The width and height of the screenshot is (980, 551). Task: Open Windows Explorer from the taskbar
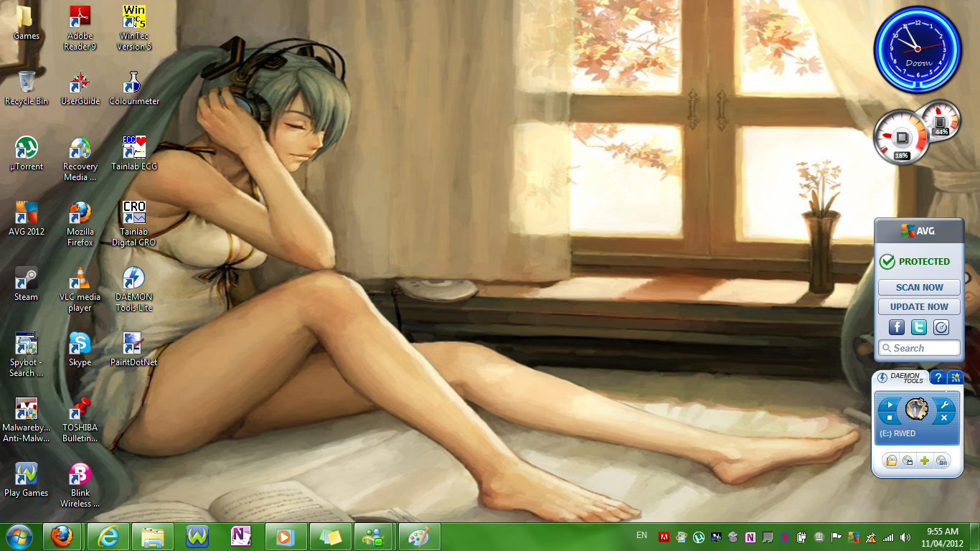pyautogui.click(x=153, y=536)
